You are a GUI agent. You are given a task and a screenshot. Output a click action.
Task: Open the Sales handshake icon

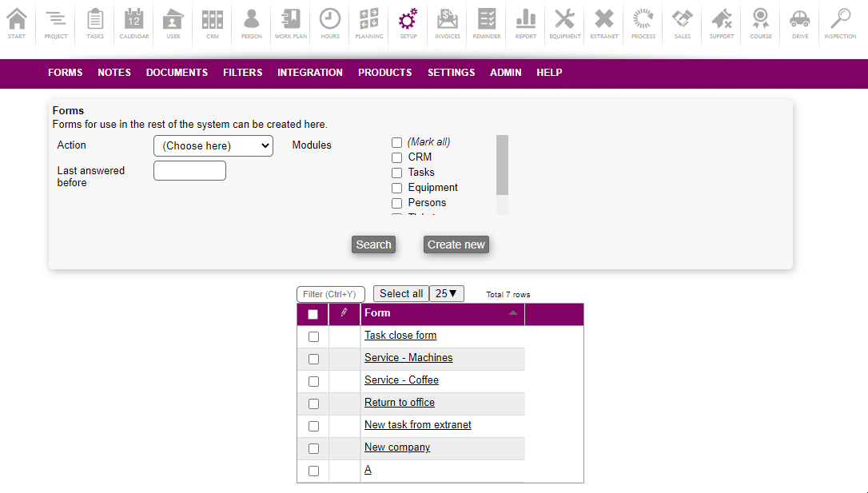coord(682,22)
